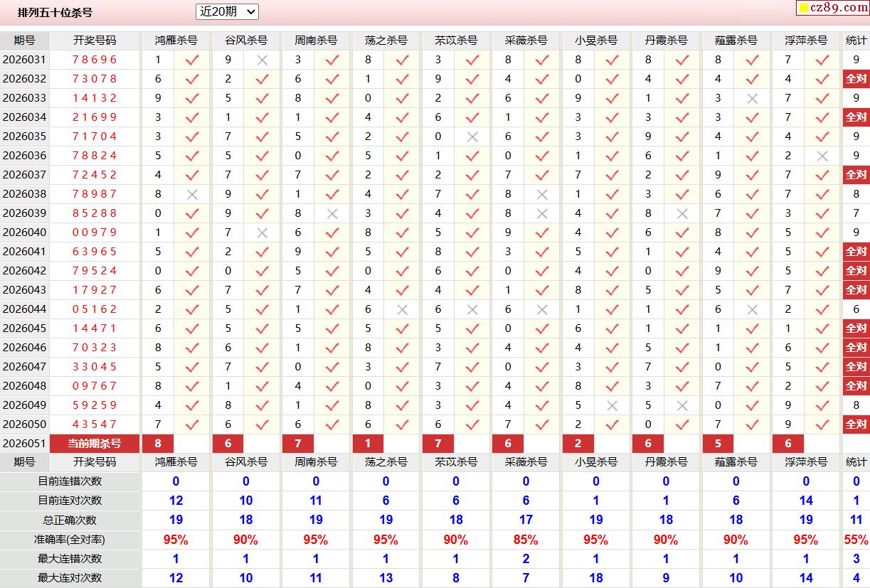The width and height of the screenshot is (870, 588).
Task: Open the 近20期 period range dropdown
Action: [227, 11]
